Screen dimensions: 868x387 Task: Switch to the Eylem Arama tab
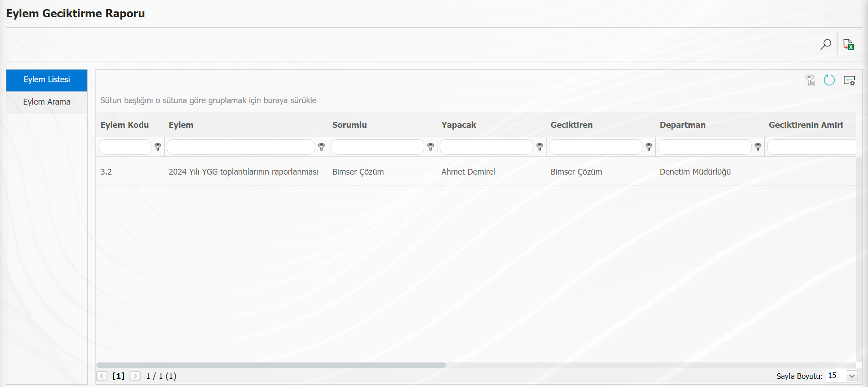tap(47, 102)
